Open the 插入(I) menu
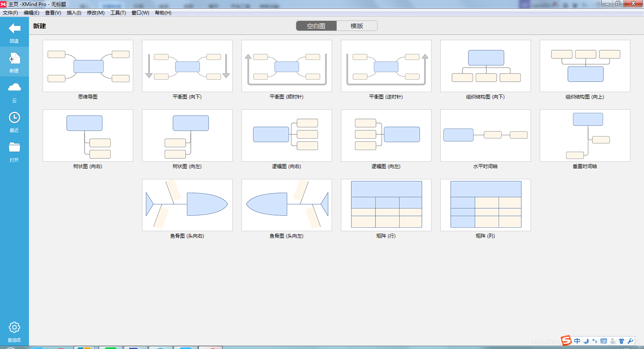This screenshot has width=644, height=349. tap(74, 13)
